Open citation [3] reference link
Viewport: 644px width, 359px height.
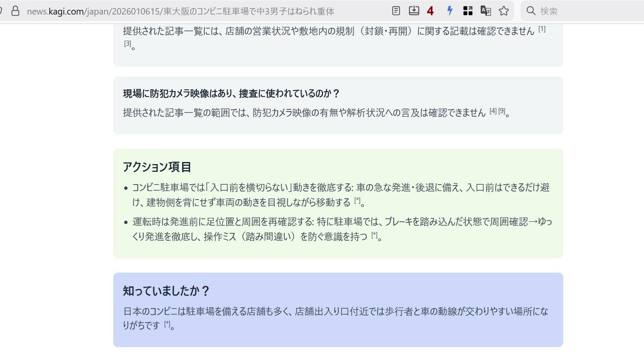coord(127,43)
